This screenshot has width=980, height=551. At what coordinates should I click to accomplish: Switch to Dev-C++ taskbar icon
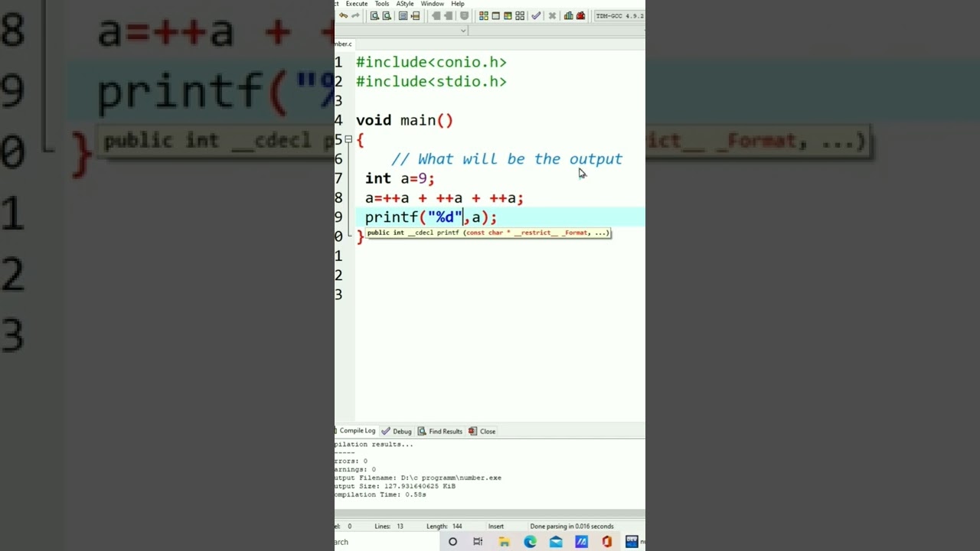[x=632, y=542]
